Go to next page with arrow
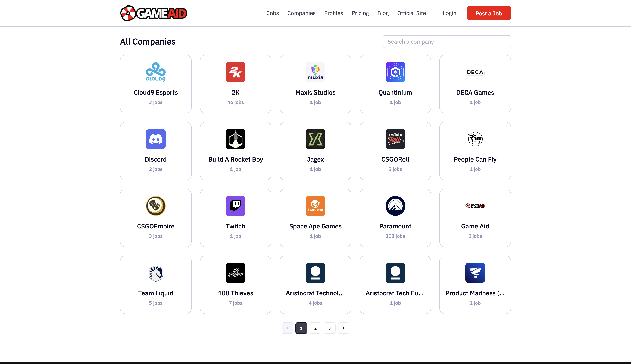Viewport: 631px width, 364px height. tap(343, 328)
